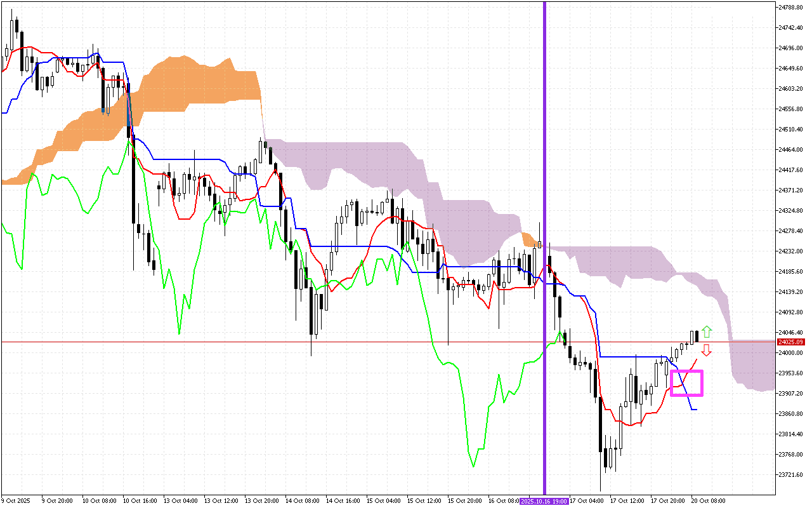Screen dimensions: 812x508
Task: Click the green up arrow marker
Action: click(x=707, y=331)
